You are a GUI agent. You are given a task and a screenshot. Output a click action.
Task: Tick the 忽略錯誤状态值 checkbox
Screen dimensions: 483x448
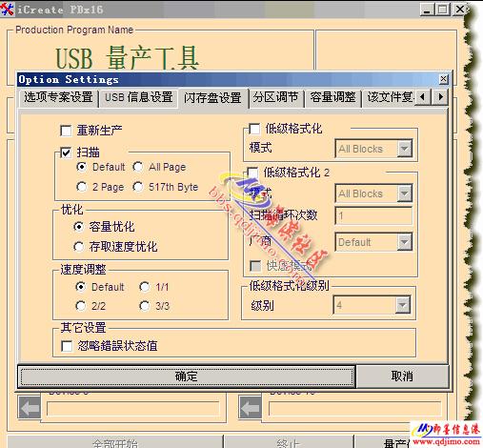(67, 346)
